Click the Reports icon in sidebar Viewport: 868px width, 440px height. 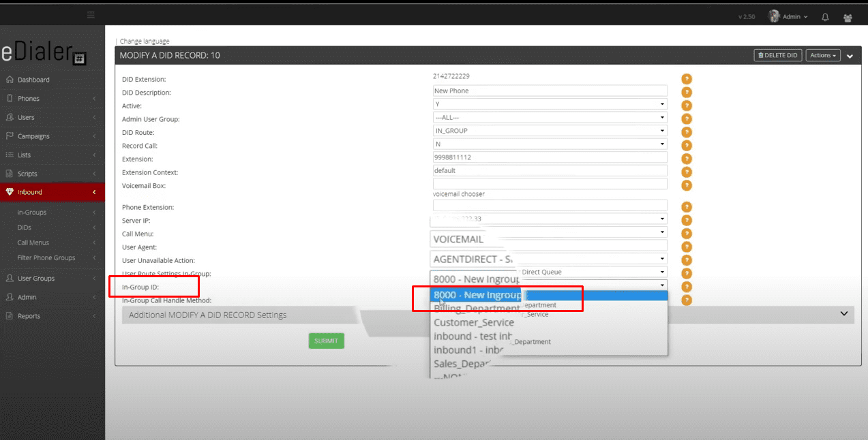click(10, 316)
